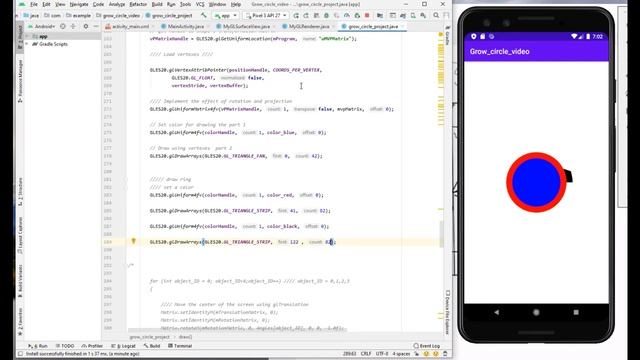640x360 pixels.
Task: Click the editor vertical scrollbar thumb
Action: coord(441,233)
